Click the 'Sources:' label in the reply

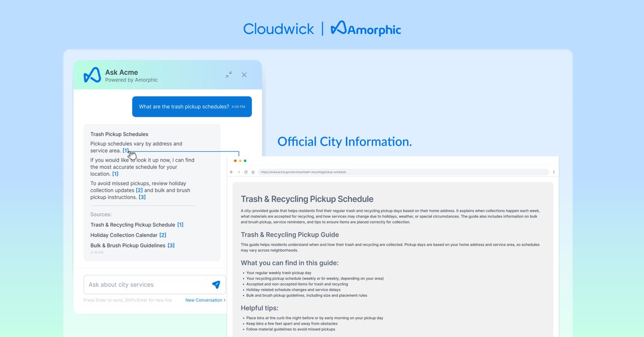click(101, 215)
